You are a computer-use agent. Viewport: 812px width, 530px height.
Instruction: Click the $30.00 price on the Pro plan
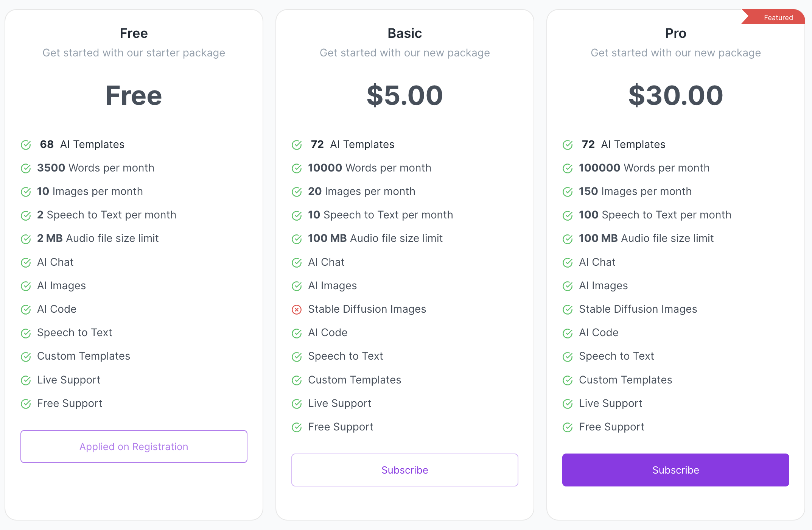675,95
